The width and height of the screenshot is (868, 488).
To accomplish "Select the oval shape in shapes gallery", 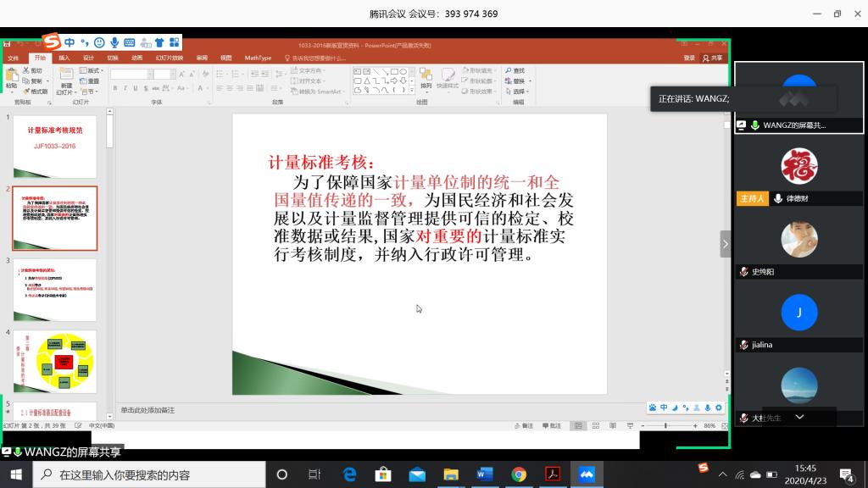I will (x=403, y=72).
